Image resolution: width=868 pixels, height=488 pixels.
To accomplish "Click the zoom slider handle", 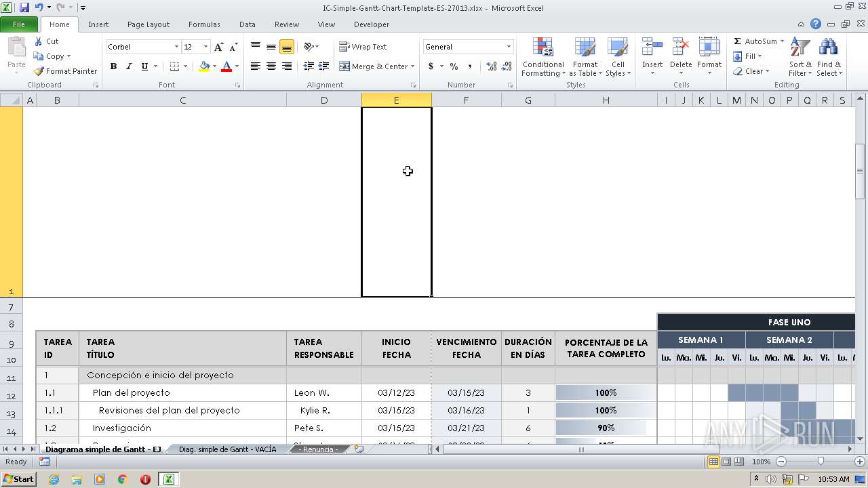I will 821,462.
